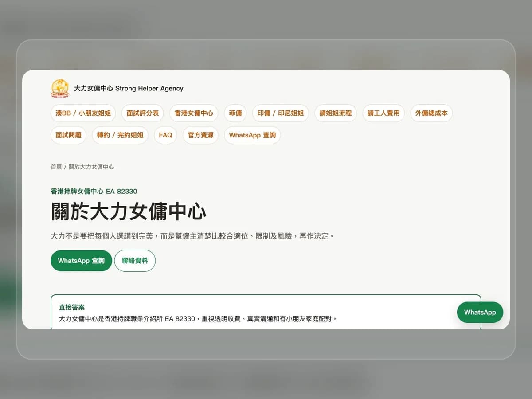Click the Strong Helper Agency logo icon
This screenshot has width=532, height=399.
click(60, 88)
